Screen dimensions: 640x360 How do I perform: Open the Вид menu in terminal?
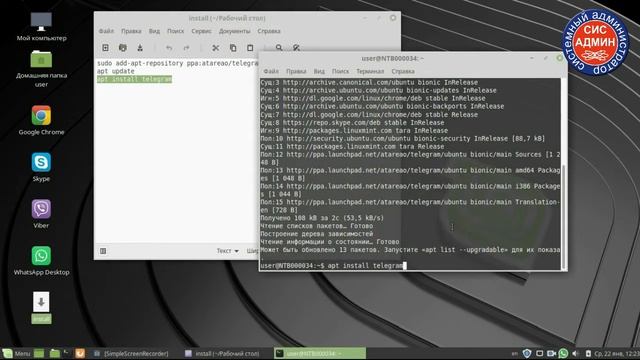(x=319, y=71)
